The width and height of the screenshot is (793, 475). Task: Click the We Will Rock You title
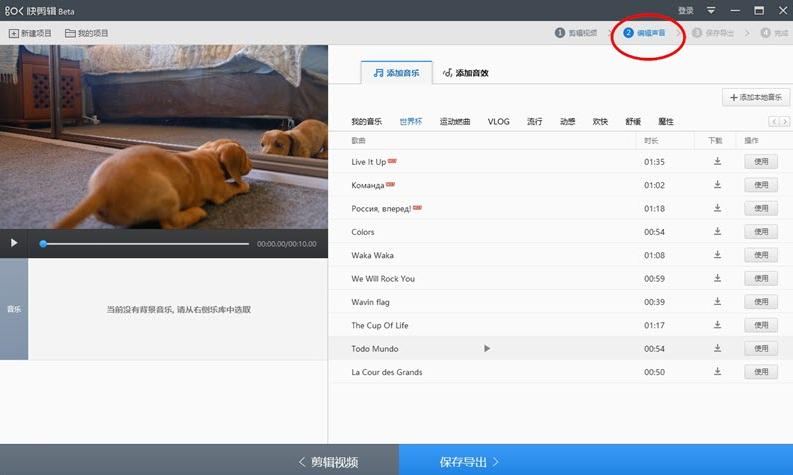point(383,279)
